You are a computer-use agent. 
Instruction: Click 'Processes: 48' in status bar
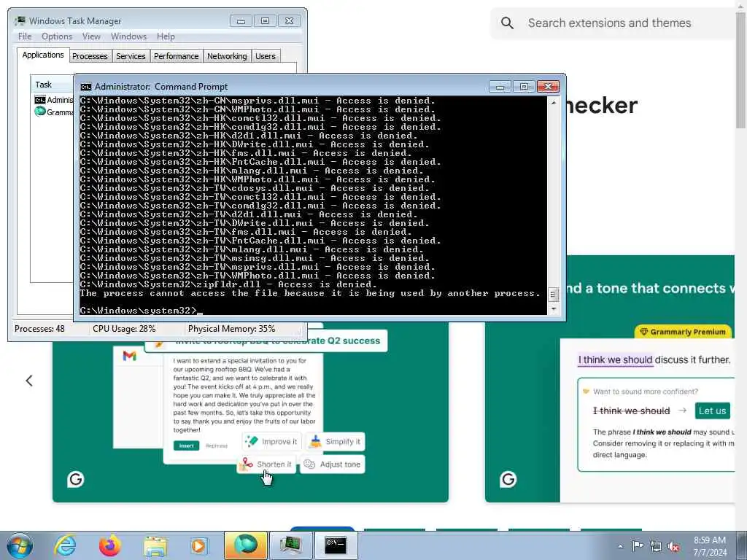(x=39, y=329)
